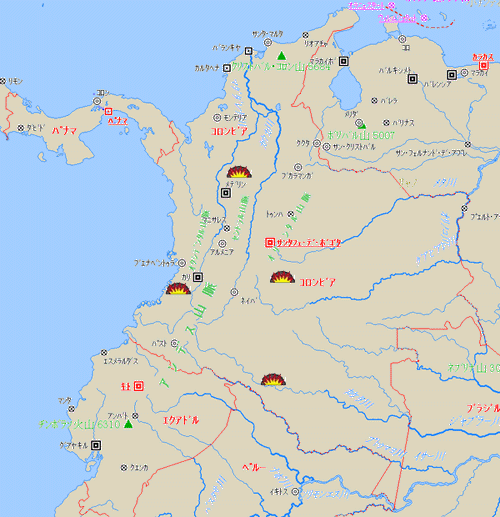500x517 pixels.
Task: Open the underlined カラカス label
Action: [483, 57]
